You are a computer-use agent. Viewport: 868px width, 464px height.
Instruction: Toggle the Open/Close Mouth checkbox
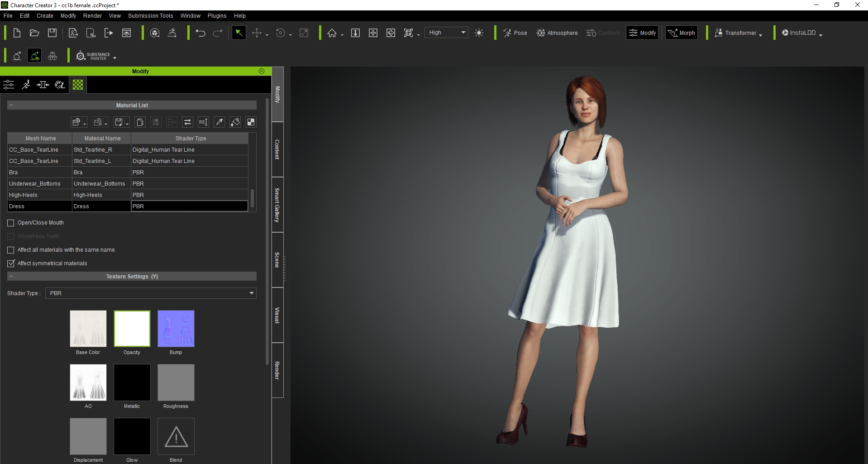click(x=11, y=223)
